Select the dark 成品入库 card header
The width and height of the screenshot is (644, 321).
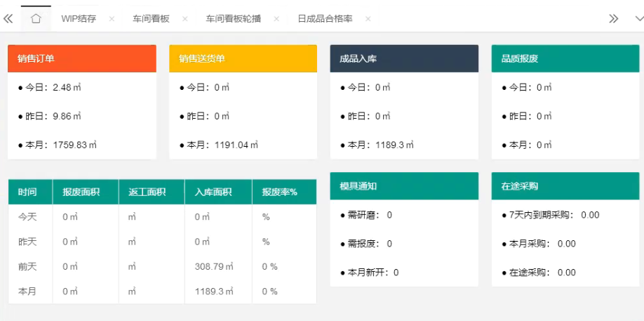404,59
